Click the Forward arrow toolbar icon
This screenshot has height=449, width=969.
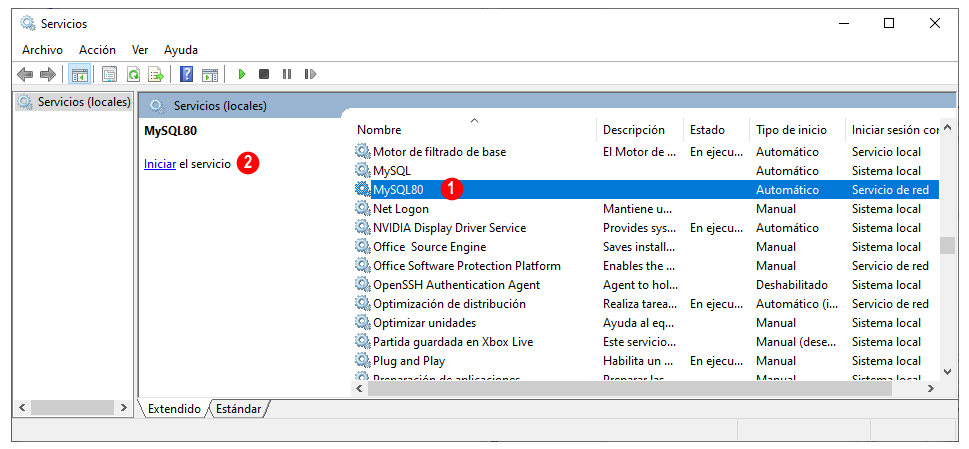(x=48, y=75)
